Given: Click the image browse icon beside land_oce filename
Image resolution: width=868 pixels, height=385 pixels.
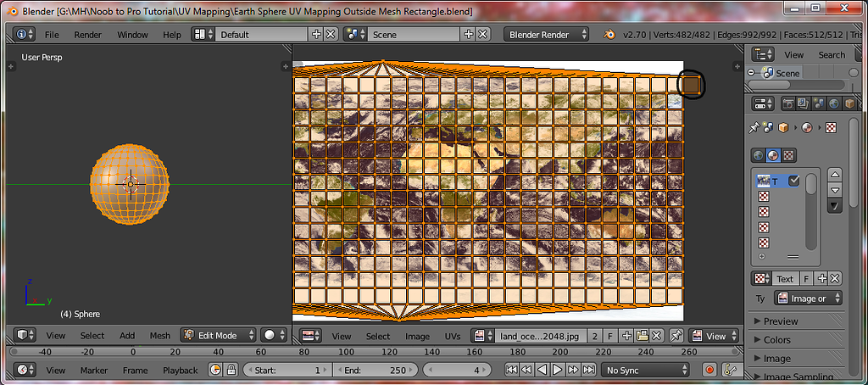Looking at the screenshot, I should point(482,336).
